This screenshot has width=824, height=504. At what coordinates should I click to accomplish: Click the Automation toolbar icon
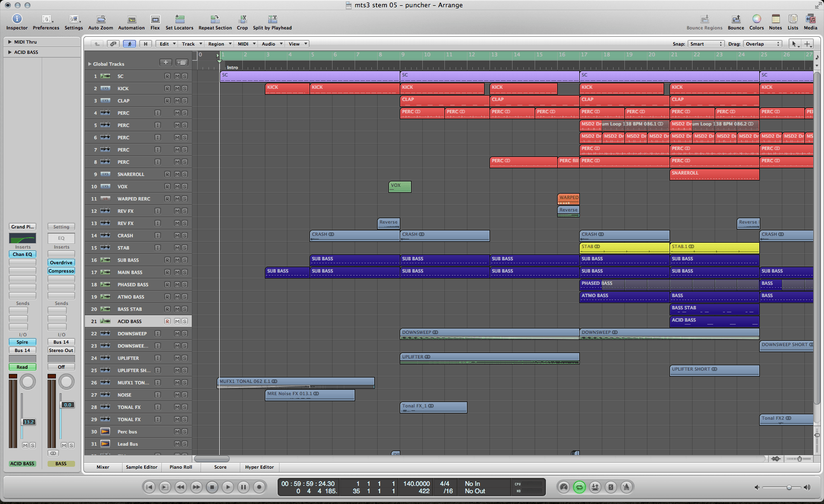[131, 20]
